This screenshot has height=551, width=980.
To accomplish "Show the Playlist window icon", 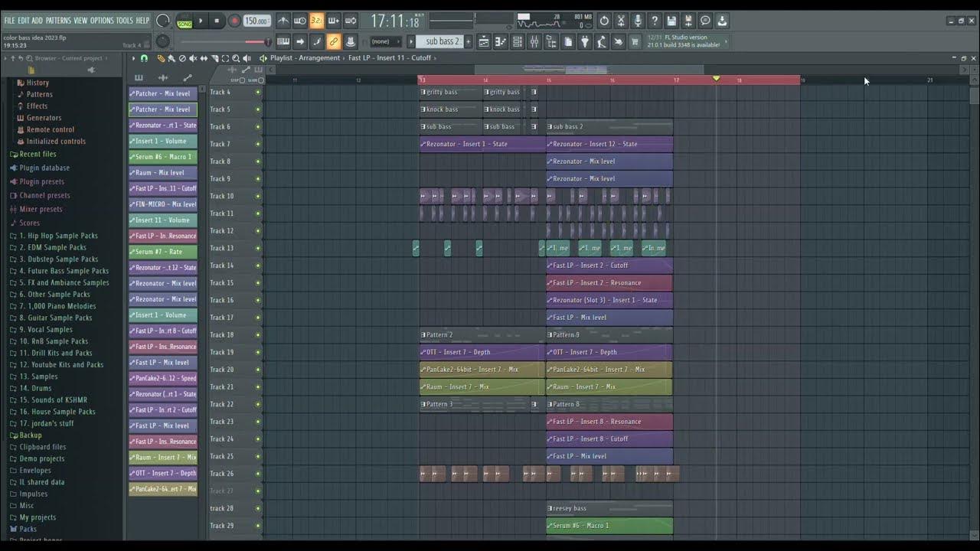I will (x=484, y=41).
